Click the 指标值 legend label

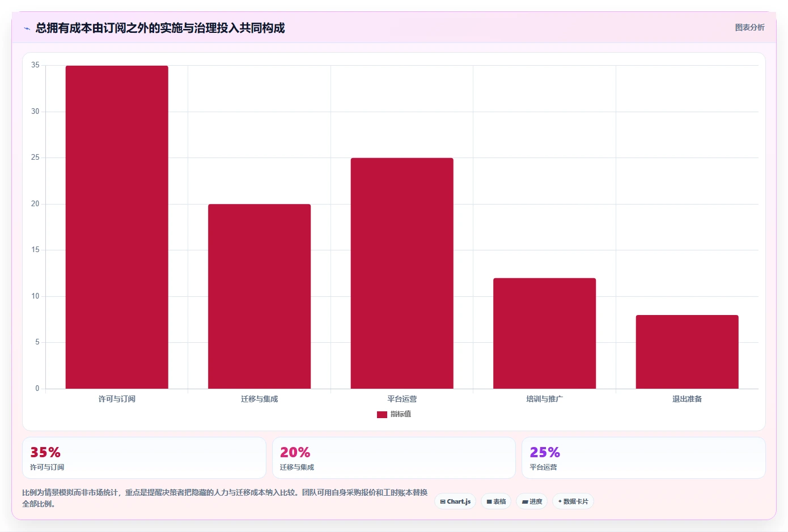coord(401,415)
